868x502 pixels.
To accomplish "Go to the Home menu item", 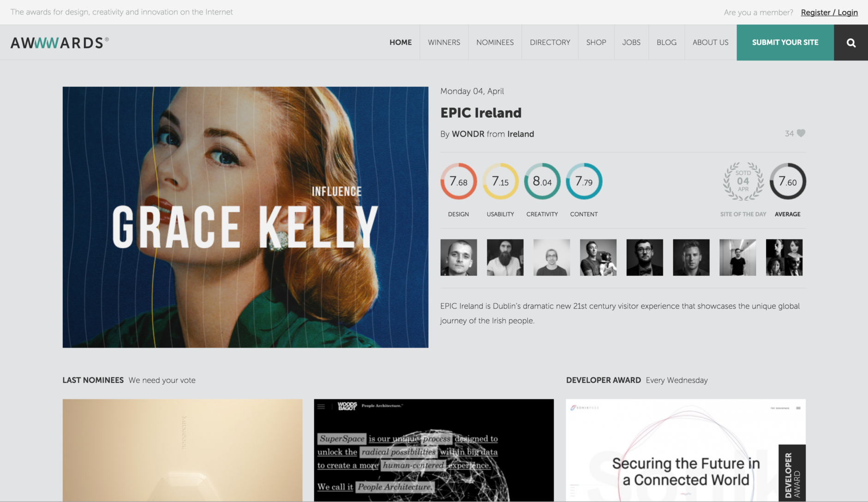I will pyautogui.click(x=401, y=42).
